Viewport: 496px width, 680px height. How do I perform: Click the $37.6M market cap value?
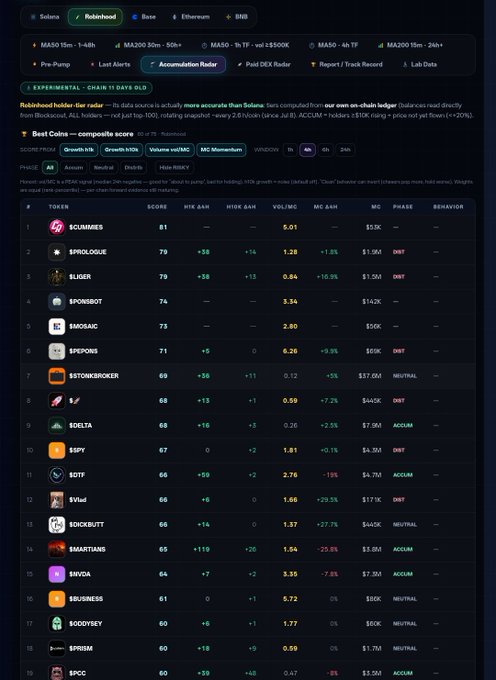pyautogui.click(x=370, y=376)
